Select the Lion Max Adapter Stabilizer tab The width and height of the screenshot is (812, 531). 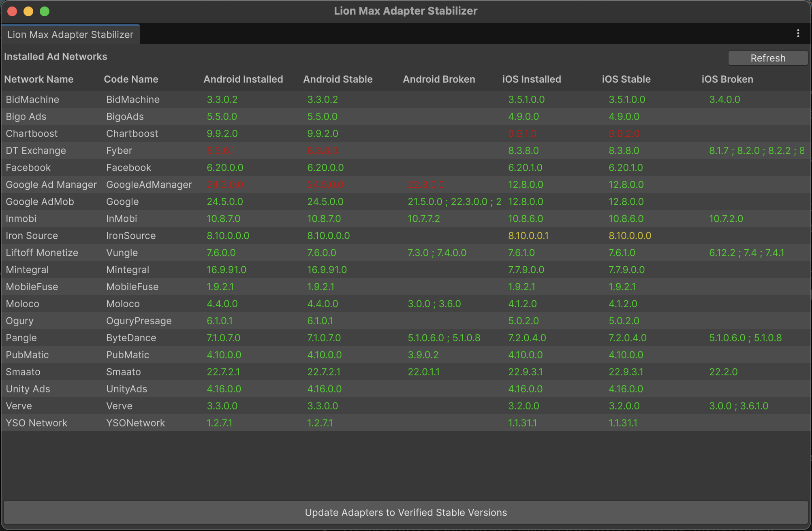tap(71, 34)
